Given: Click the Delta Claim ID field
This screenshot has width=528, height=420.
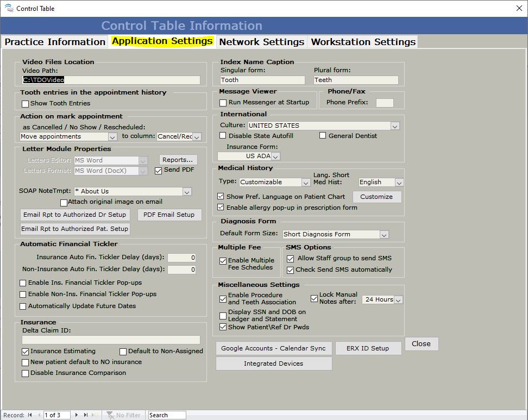Looking at the screenshot, I should (x=111, y=340).
